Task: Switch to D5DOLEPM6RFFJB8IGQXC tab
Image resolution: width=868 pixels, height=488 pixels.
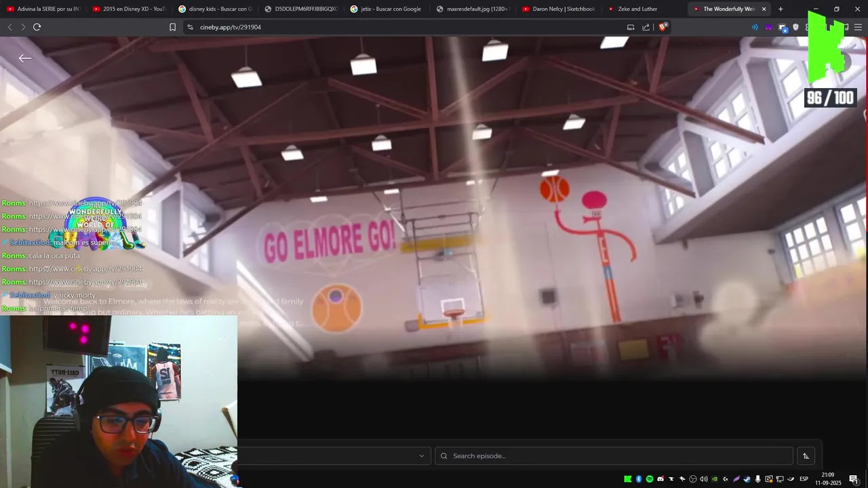Action: [x=301, y=9]
